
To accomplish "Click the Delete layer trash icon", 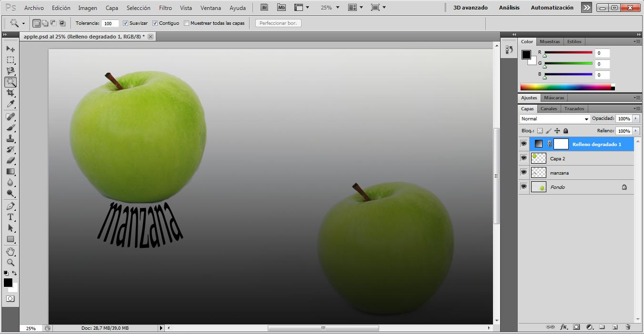I will click(628, 327).
